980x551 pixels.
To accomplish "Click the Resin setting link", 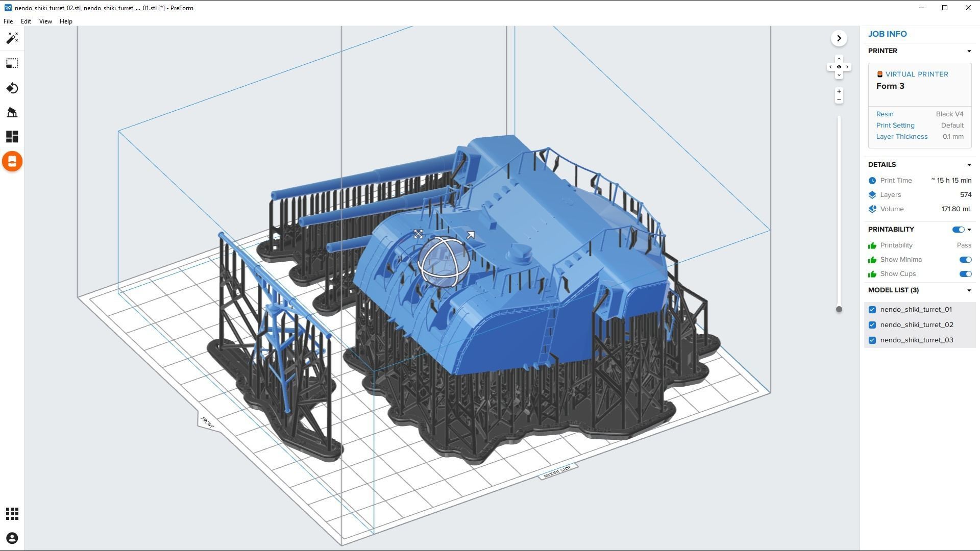I will pyautogui.click(x=885, y=114).
